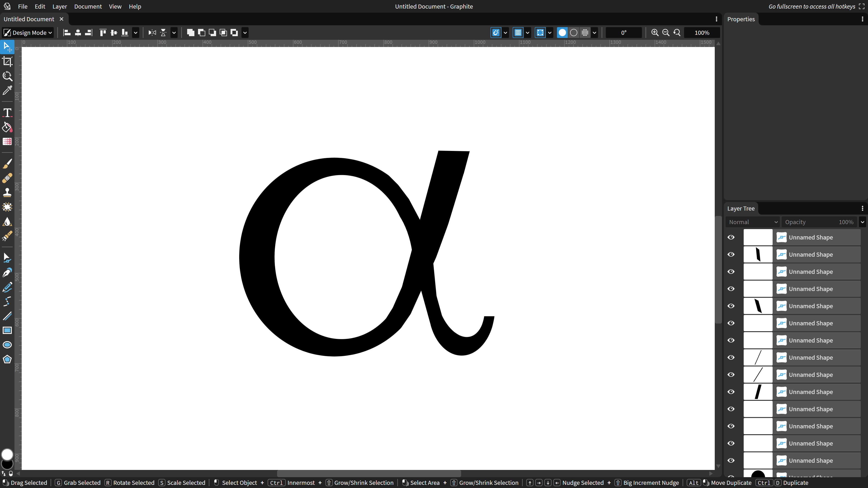Switch to Pixels view mode
The image size is (868, 488).
pyautogui.click(x=585, y=33)
